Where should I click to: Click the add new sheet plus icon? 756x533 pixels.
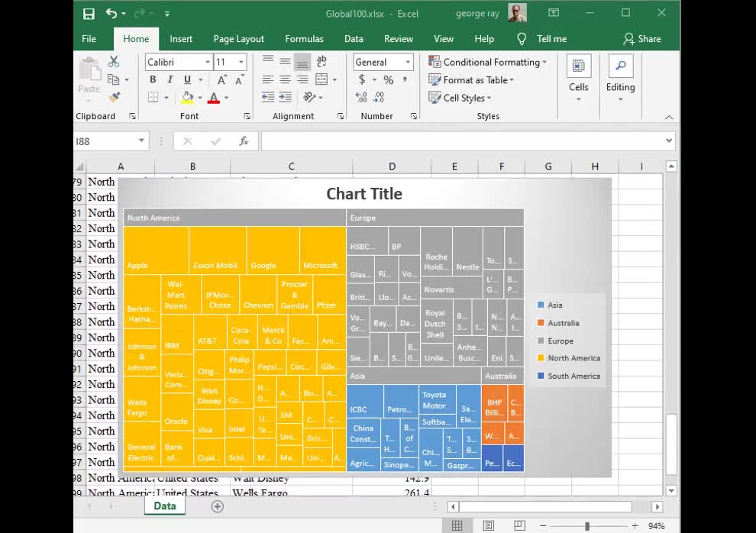[218, 506]
